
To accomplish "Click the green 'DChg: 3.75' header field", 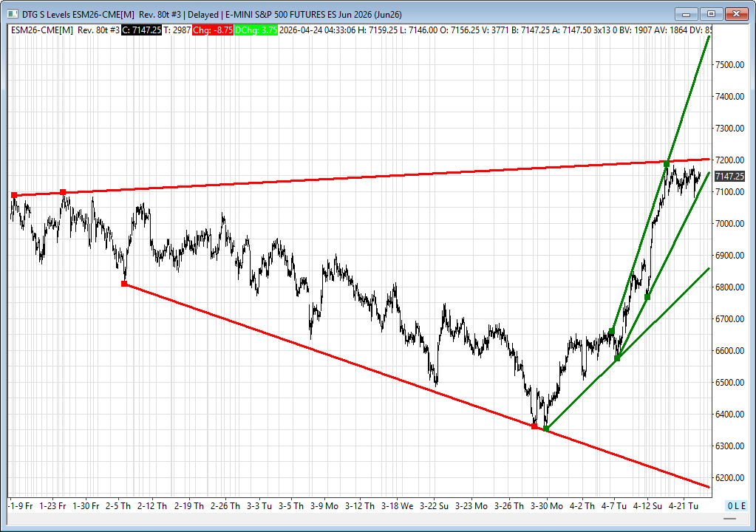I will [256, 30].
